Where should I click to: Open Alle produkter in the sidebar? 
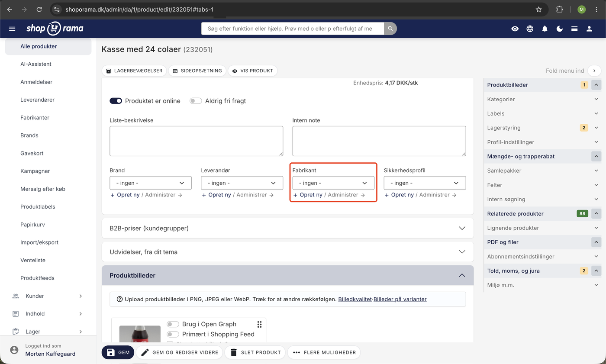pyautogui.click(x=48, y=46)
